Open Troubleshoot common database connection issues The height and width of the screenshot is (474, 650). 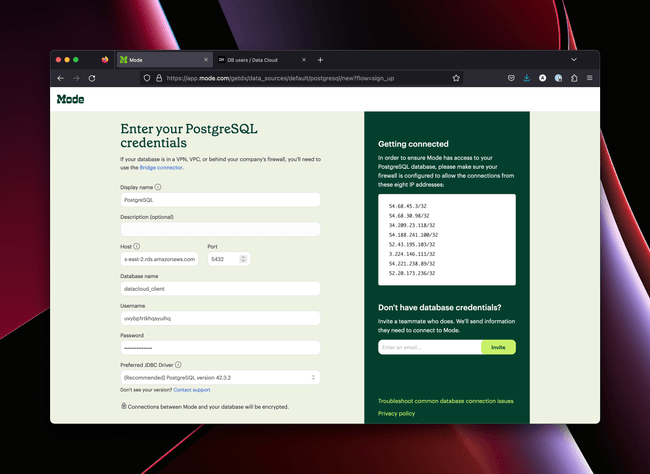click(x=445, y=400)
